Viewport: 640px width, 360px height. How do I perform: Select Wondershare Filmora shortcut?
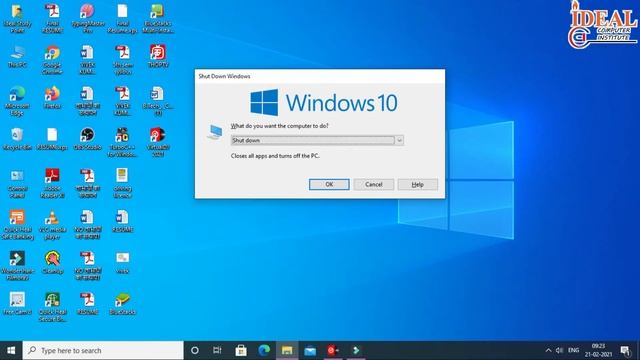tap(17, 266)
